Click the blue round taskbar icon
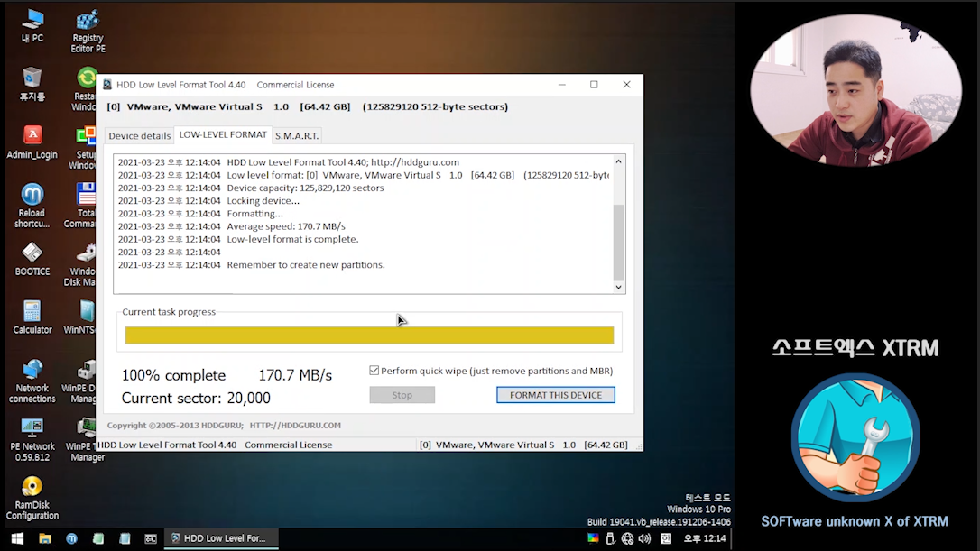 pyautogui.click(x=72, y=537)
